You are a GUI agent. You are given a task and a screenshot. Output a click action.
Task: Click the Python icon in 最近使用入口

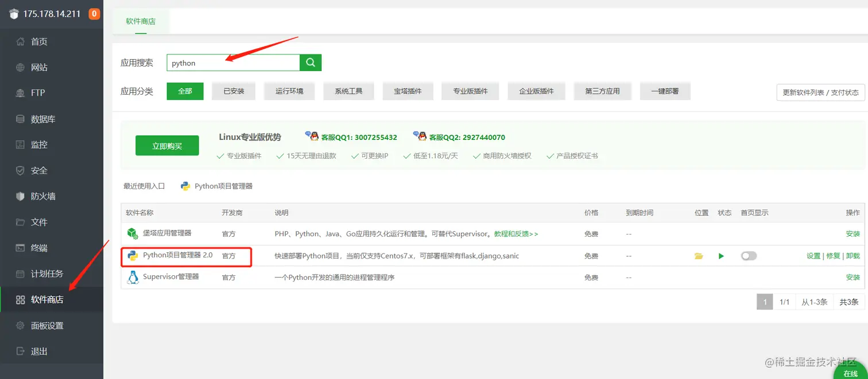pyautogui.click(x=185, y=186)
